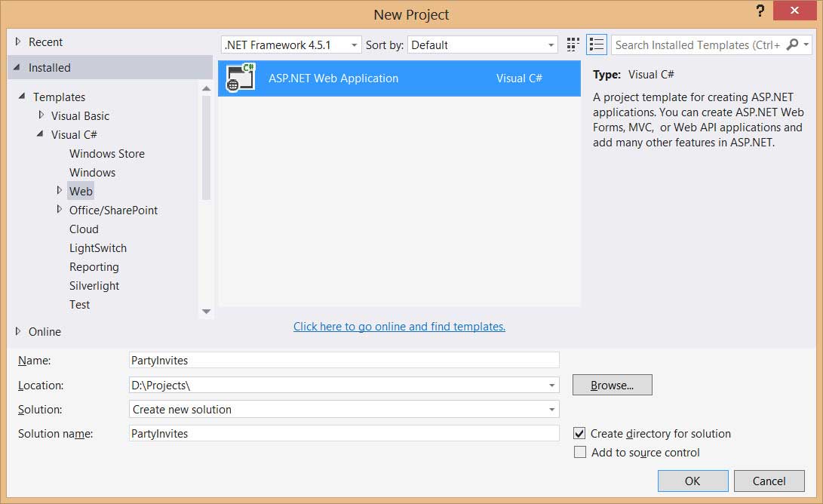Collapse the Installed section
Screen dimensions: 823x504
pos(17,67)
